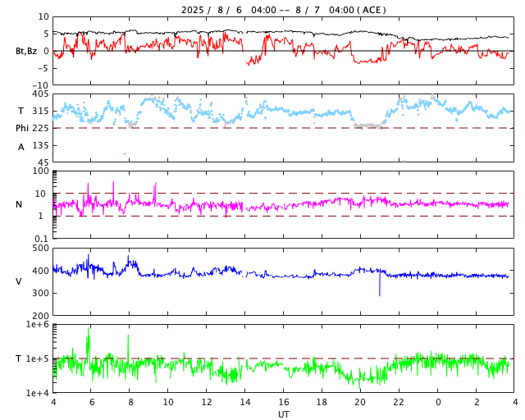525x420 pixels.
Task: Click the "-5" tick on the Bt,Bz axis
Action: 43,68
